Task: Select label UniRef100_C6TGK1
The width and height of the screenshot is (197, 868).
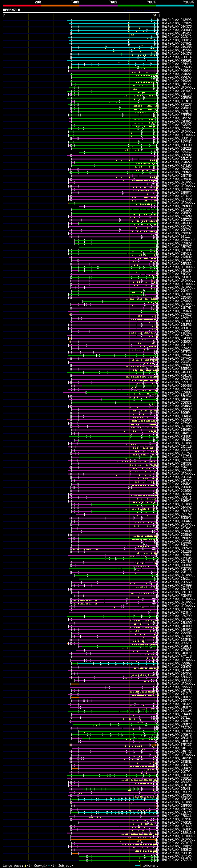Action: click(x=177, y=43)
